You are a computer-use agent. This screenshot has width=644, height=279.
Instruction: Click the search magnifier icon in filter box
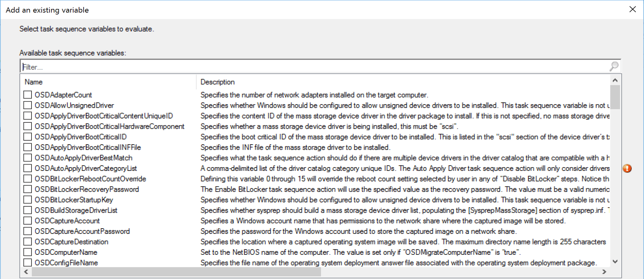[x=614, y=66]
